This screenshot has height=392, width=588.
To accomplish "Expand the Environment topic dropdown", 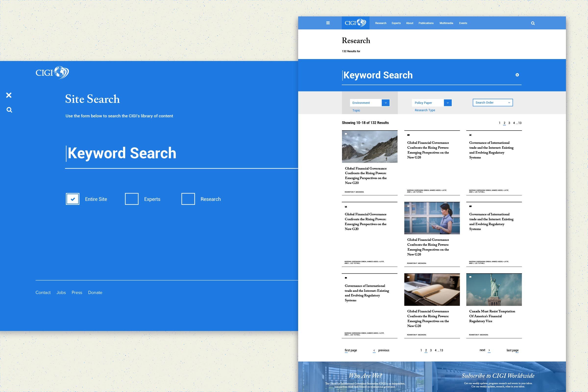I will 385,103.
